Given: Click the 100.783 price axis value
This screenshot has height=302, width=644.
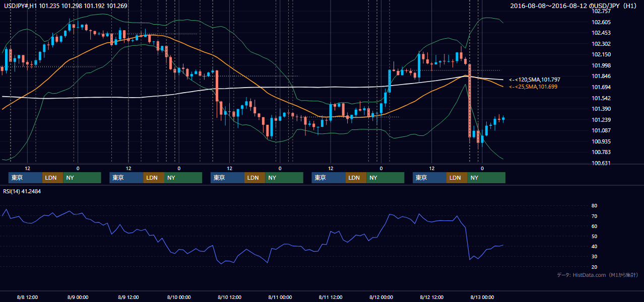Looking at the screenshot, I should pyautogui.click(x=601, y=152).
